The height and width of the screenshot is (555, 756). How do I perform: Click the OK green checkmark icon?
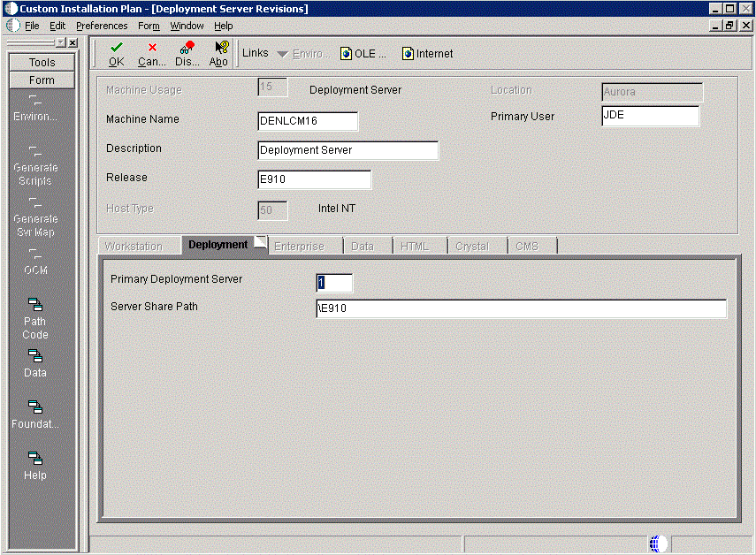tap(116, 47)
